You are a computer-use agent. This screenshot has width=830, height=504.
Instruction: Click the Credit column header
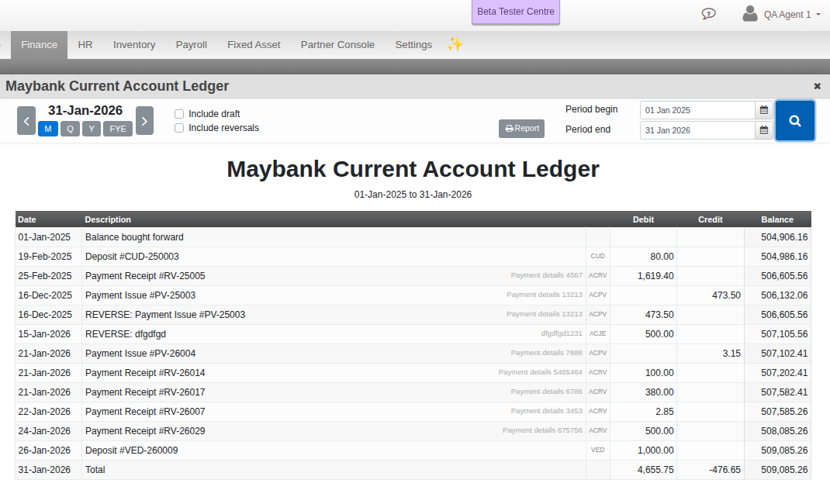[x=711, y=219]
